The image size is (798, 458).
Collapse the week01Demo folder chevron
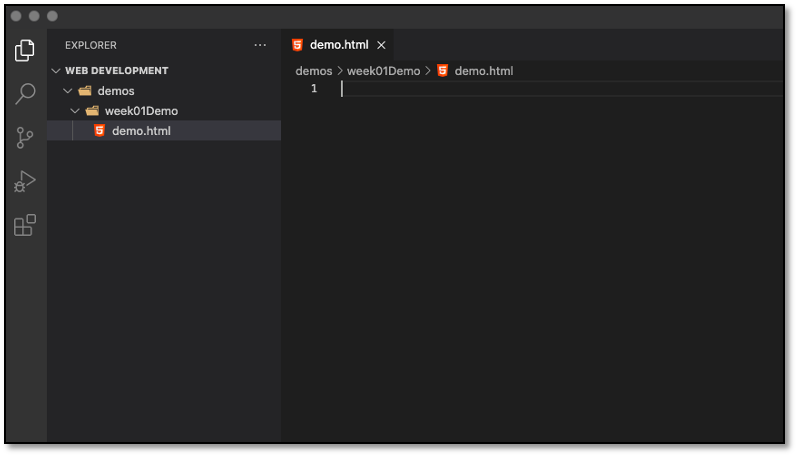coord(75,111)
